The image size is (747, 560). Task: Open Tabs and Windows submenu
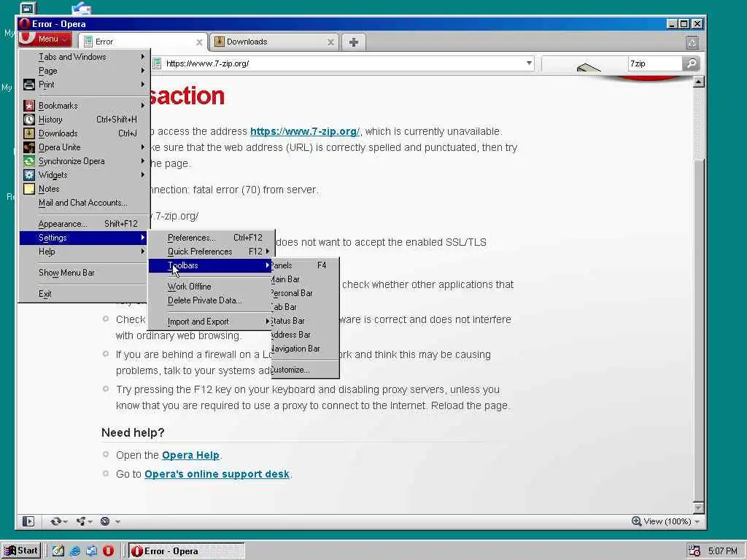[x=85, y=57]
